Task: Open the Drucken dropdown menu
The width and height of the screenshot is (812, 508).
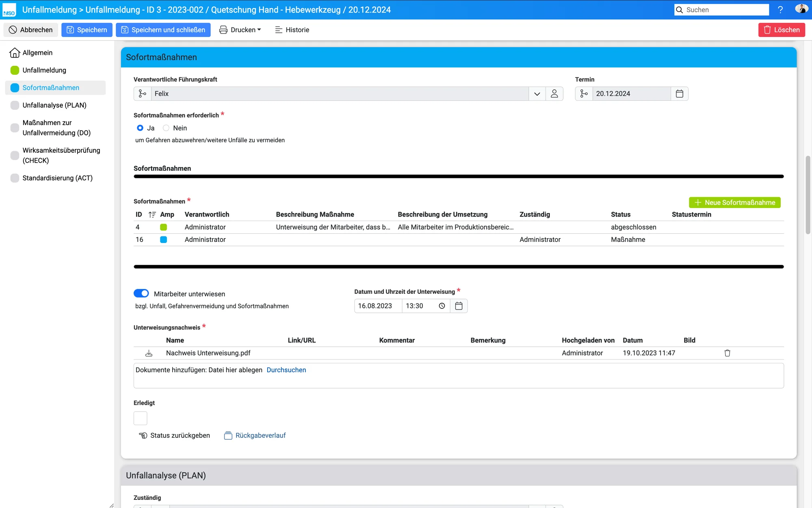Action: coord(240,30)
